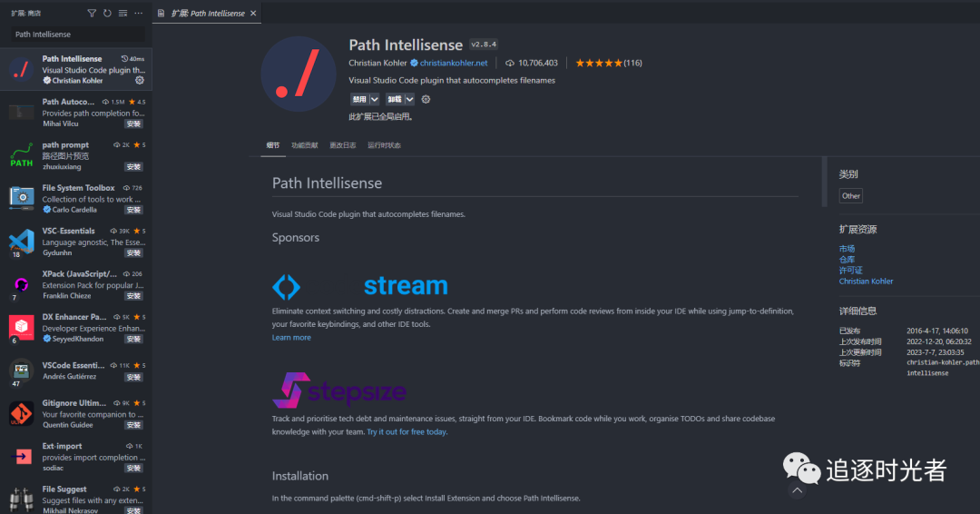Click the Christian Kohler publisher name in header

coord(377,63)
